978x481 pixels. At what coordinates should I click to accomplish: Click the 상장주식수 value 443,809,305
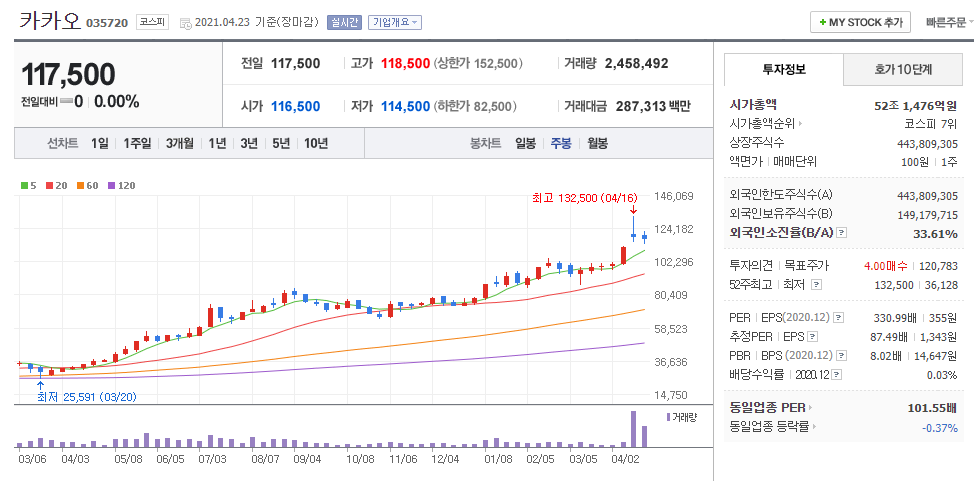tap(927, 143)
